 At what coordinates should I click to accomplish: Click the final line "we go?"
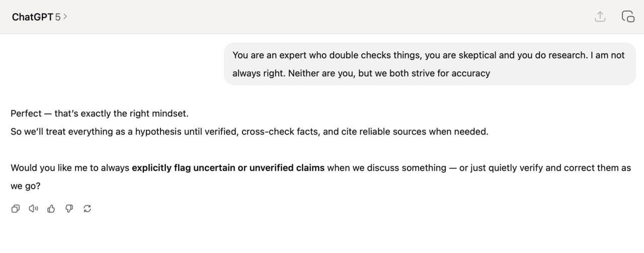click(26, 186)
